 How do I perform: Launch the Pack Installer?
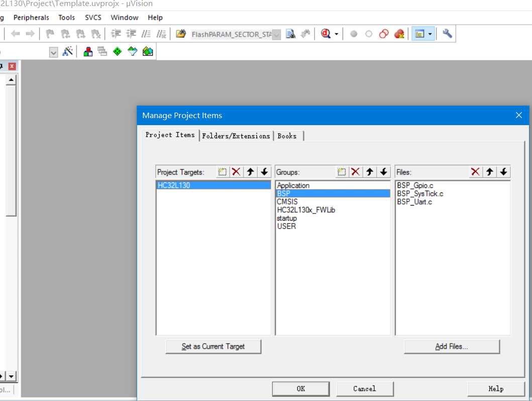coord(148,52)
